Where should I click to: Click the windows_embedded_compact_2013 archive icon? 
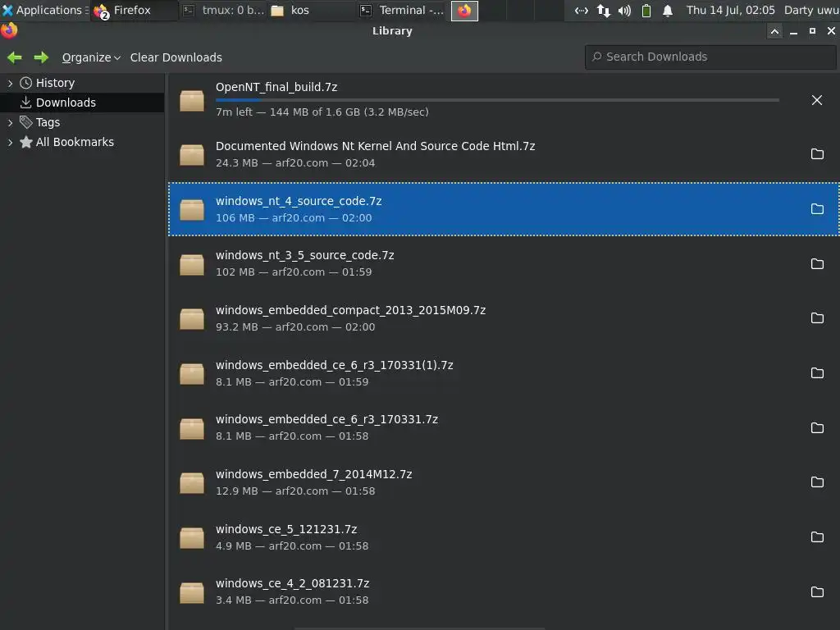pyautogui.click(x=192, y=319)
